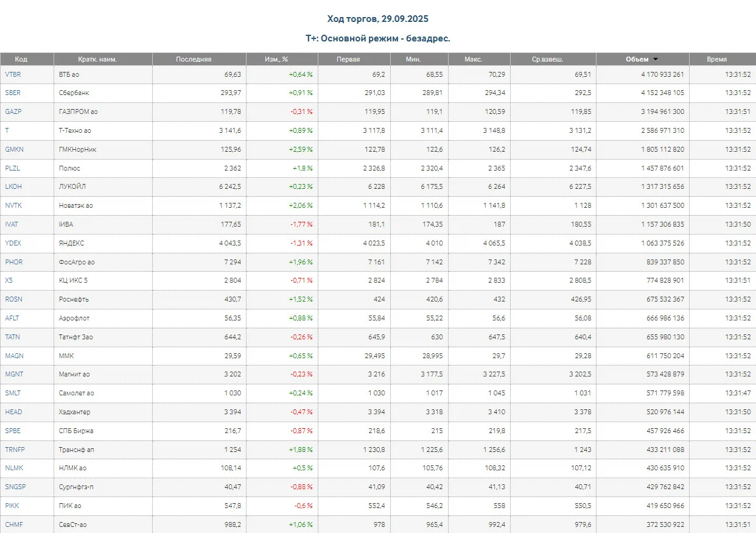Sort table by Код column header
The image size is (756, 533).
point(21,59)
